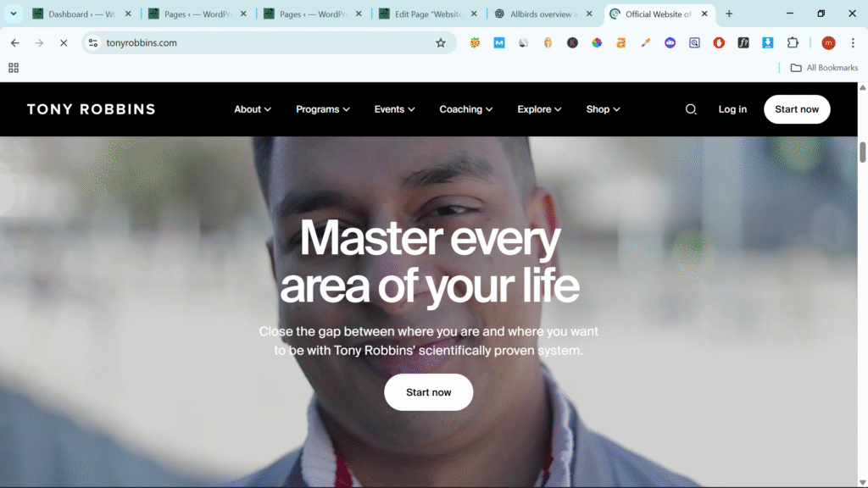Click the page vertical scrollbar thumb

pyautogui.click(x=862, y=152)
